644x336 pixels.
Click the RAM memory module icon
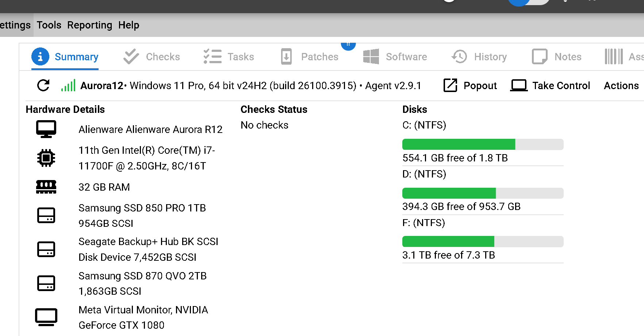[x=46, y=187]
